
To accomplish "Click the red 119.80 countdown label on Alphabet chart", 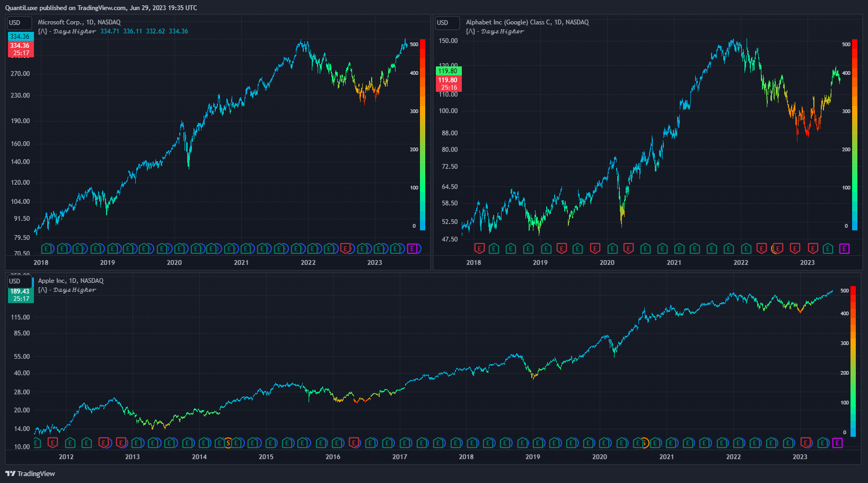I will (449, 84).
